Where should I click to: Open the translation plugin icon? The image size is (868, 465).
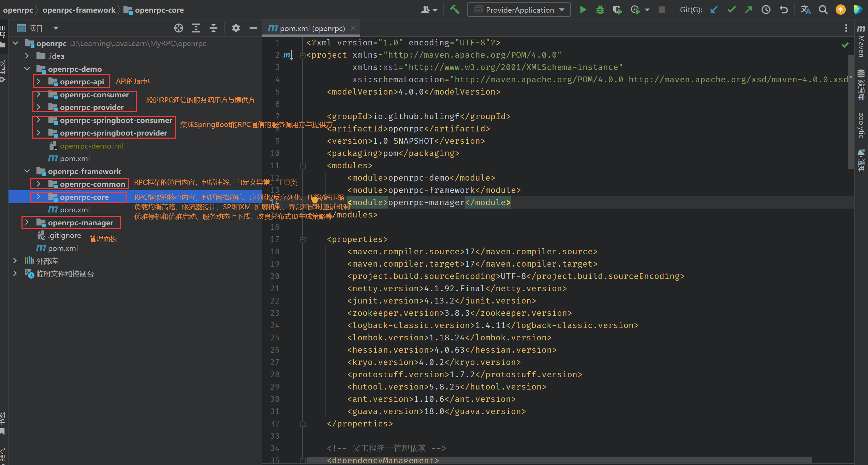click(x=806, y=10)
